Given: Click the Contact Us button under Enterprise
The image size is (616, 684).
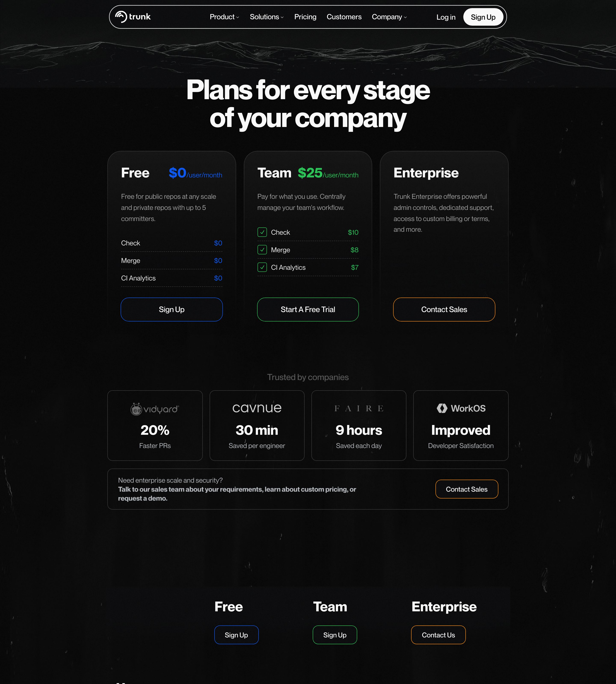Looking at the screenshot, I should point(438,635).
